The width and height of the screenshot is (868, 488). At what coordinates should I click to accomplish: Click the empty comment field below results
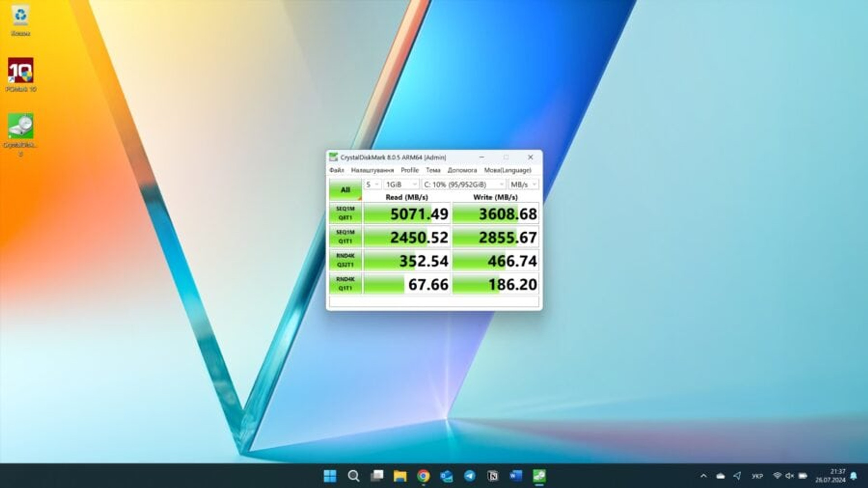[x=434, y=302]
